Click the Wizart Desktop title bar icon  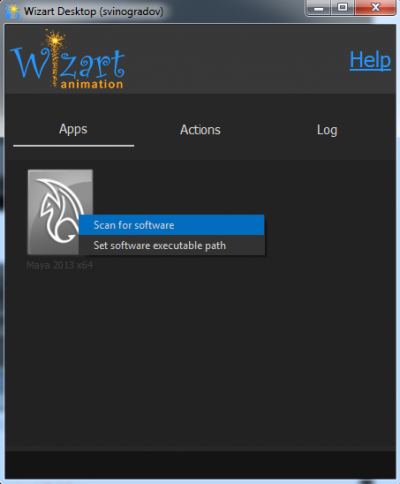click(x=12, y=11)
